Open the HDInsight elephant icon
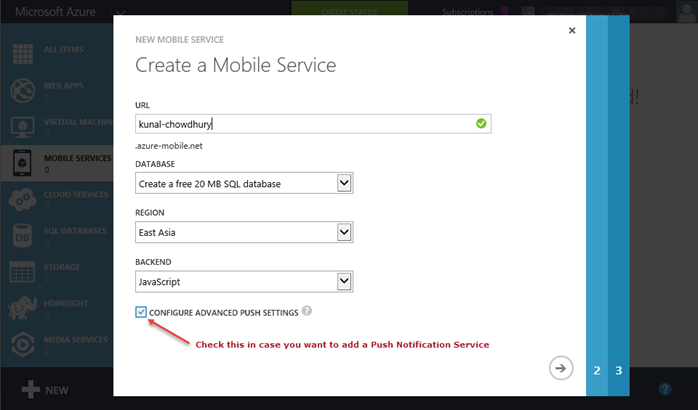 (x=22, y=308)
